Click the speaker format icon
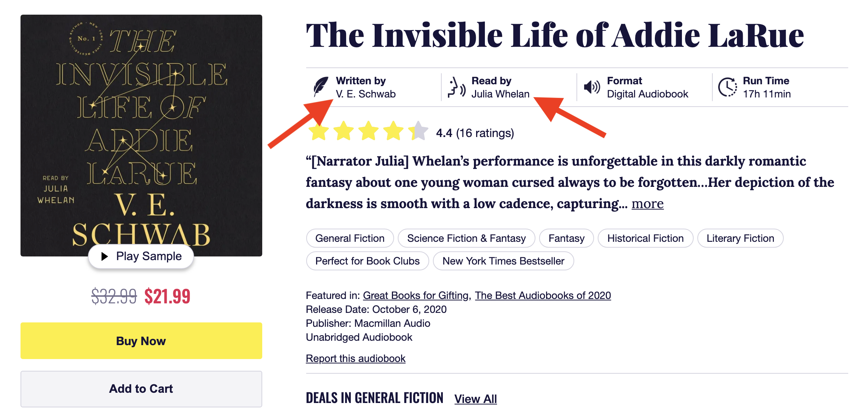 pos(592,87)
